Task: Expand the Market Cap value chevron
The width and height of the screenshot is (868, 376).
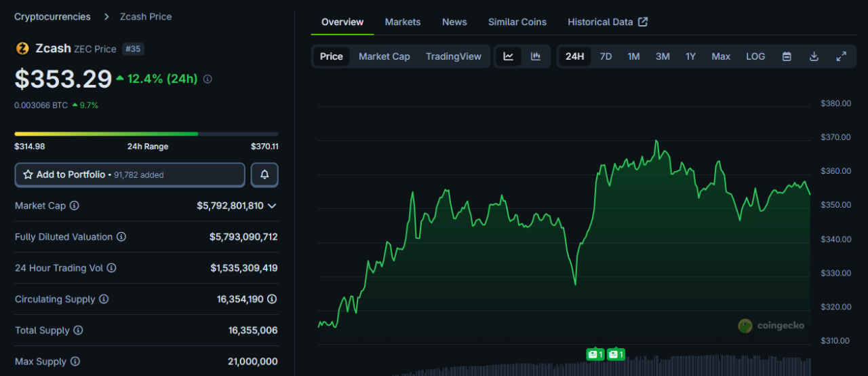Action: tap(272, 206)
